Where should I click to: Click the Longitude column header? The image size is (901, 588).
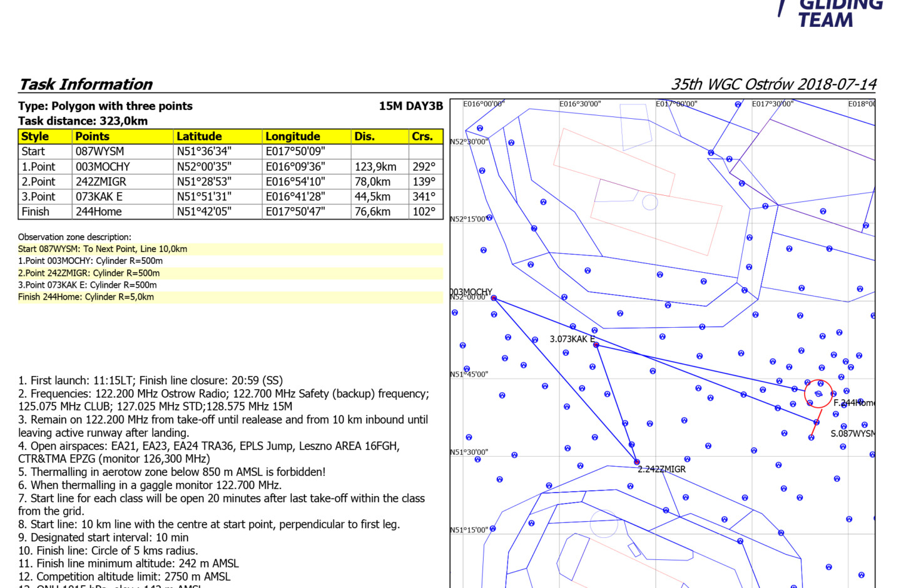click(x=292, y=136)
